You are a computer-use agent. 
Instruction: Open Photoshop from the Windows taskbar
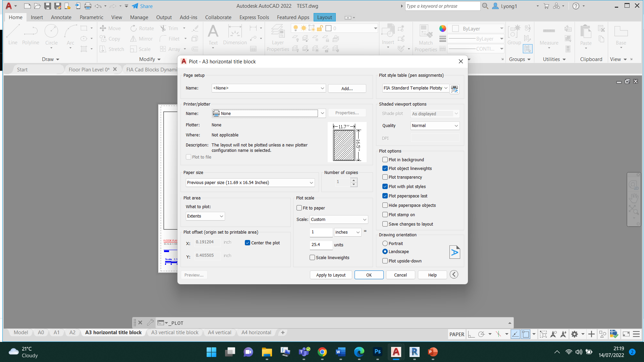pyautogui.click(x=378, y=352)
